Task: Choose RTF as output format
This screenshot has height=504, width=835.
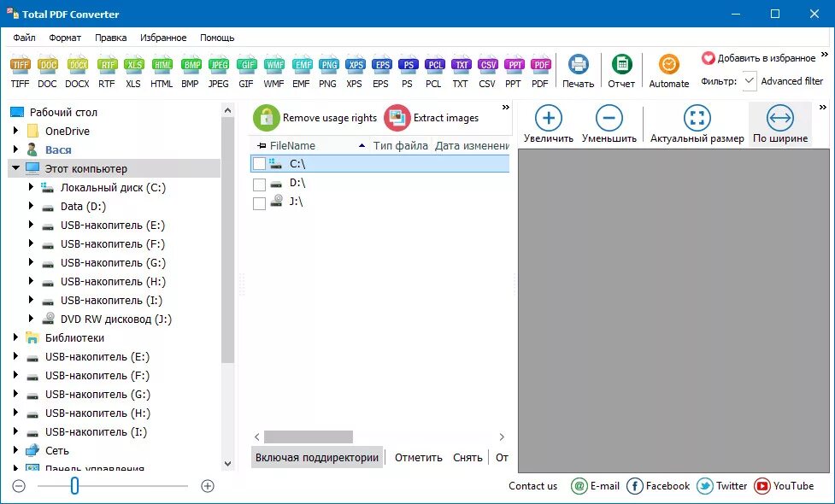Action: (107, 65)
